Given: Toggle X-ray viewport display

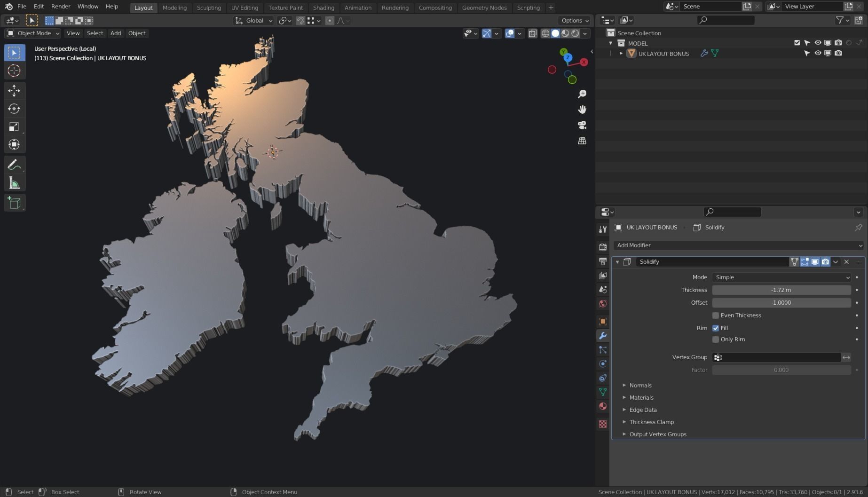Looking at the screenshot, I should pyautogui.click(x=532, y=33).
